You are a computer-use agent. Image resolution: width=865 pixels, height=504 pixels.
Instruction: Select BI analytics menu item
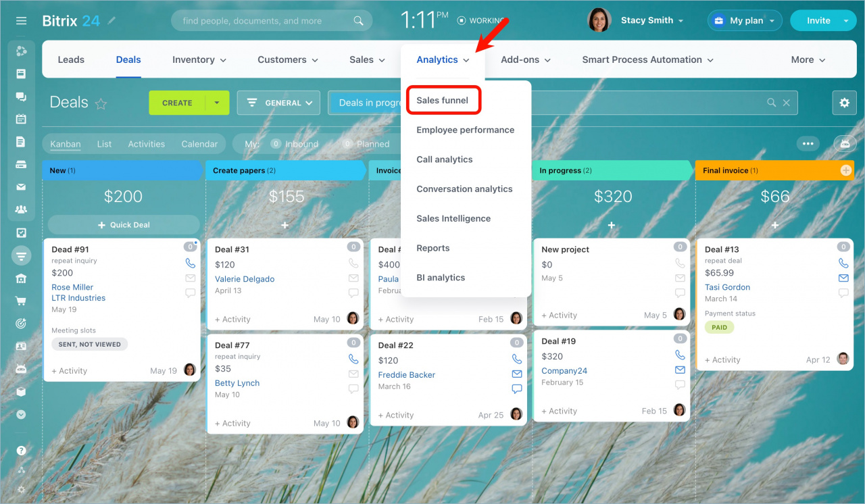441,278
